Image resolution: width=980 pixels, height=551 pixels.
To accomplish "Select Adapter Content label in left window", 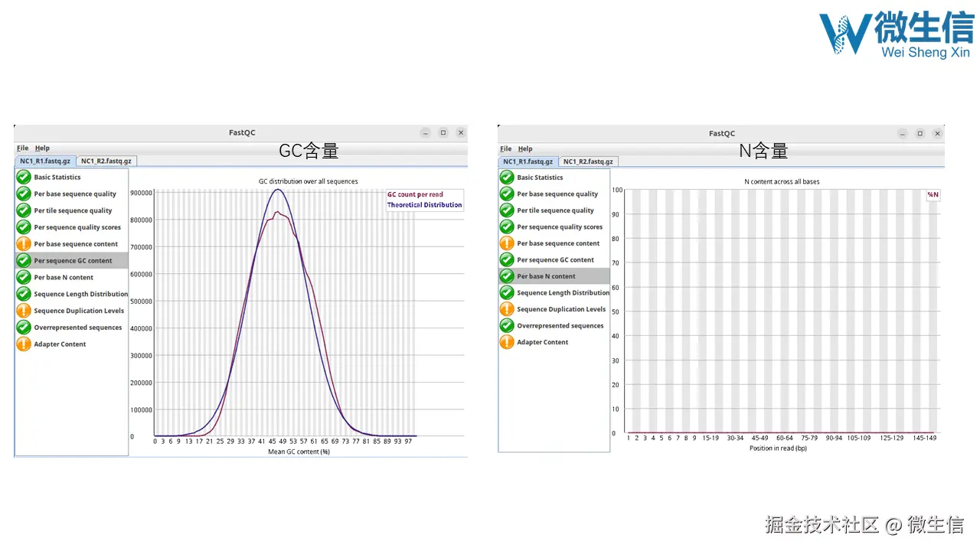I will 60,344.
